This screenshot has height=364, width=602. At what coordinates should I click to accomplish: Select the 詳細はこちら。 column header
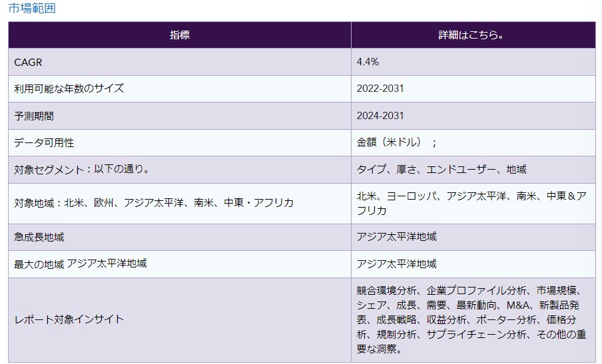[x=473, y=35]
